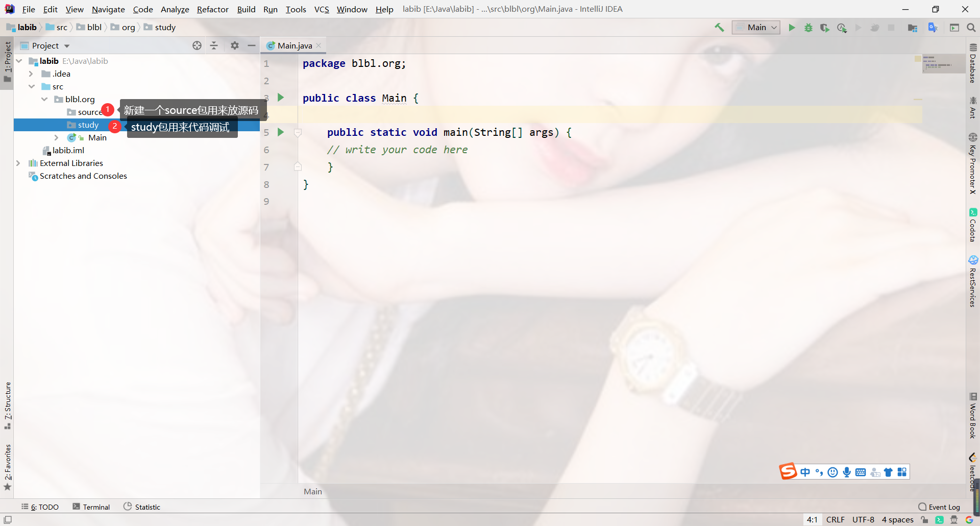This screenshot has width=980, height=526.
Task: Click the Translate plugin icon in the toolbar
Action: point(933,28)
